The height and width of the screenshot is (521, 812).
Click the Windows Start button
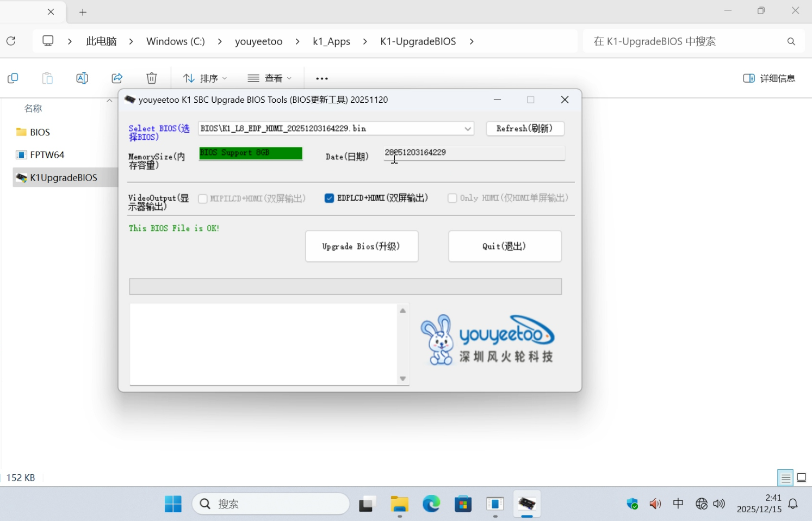(173, 504)
